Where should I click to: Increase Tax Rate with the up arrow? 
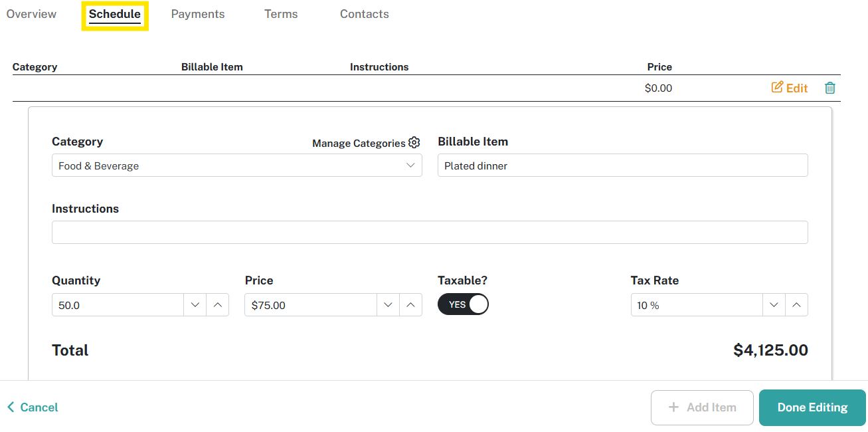coord(797,305)
